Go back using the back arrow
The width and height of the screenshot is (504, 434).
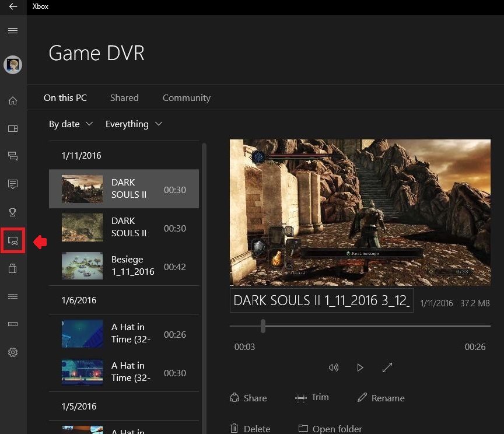13,6
